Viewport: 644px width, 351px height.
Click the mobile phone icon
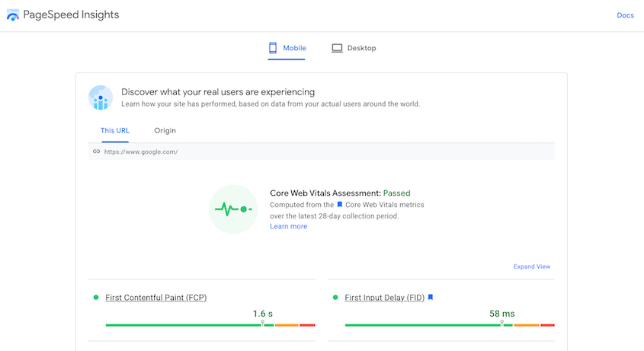click(273, 48)
